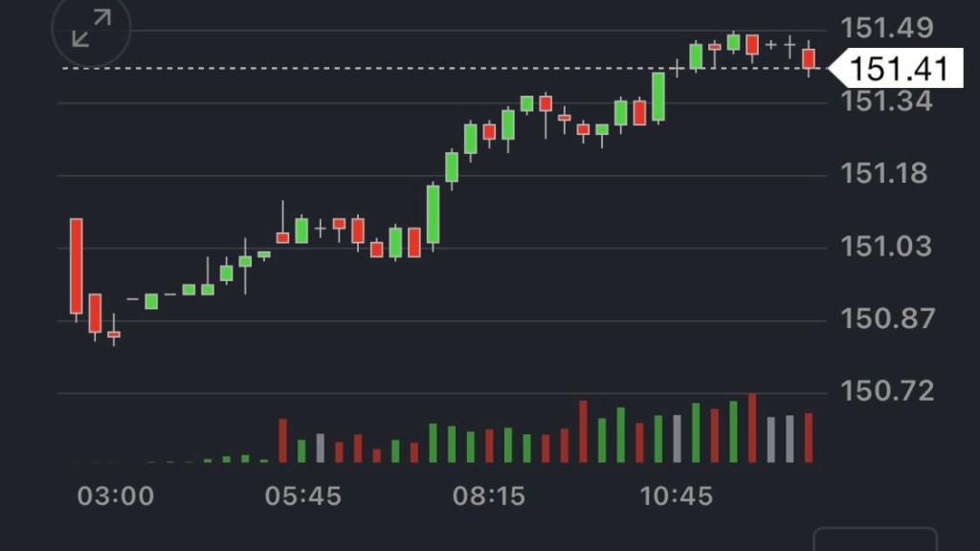Click the 150.72 price axis label

tap(886, 391)
